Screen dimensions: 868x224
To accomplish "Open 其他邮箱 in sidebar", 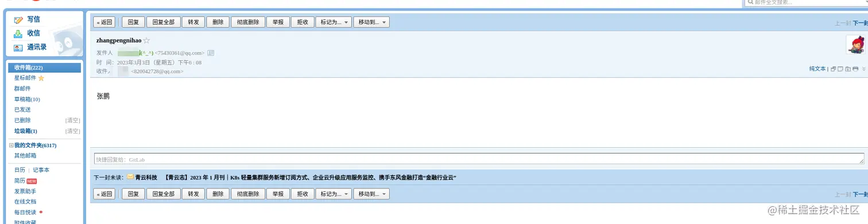I will [x=25, y=156].
